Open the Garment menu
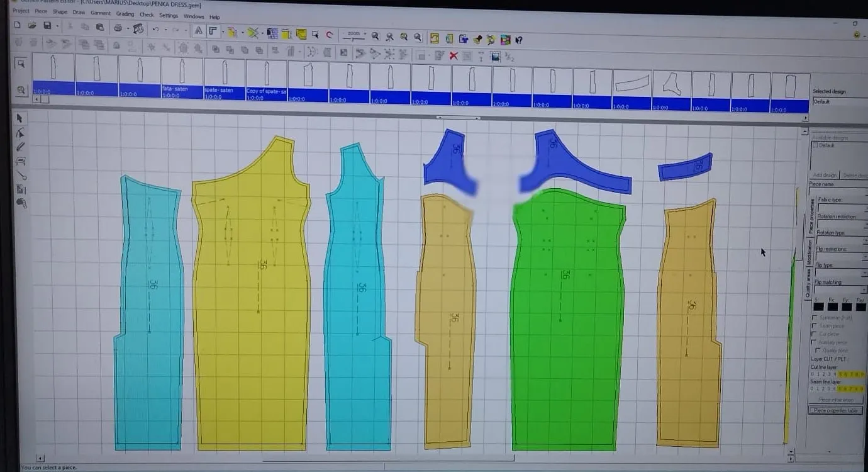This screenshot has width=868, height=472. 101,13
